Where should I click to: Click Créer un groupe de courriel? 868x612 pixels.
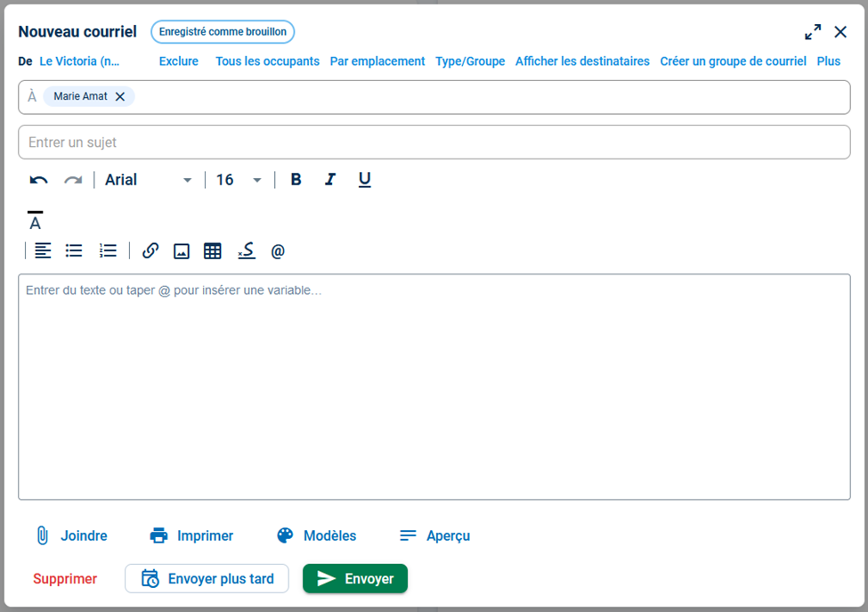[x=733, y=61]
